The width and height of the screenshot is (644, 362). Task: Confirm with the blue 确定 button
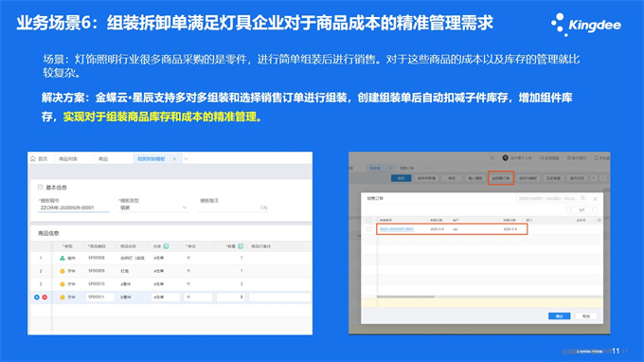[560, 316]
